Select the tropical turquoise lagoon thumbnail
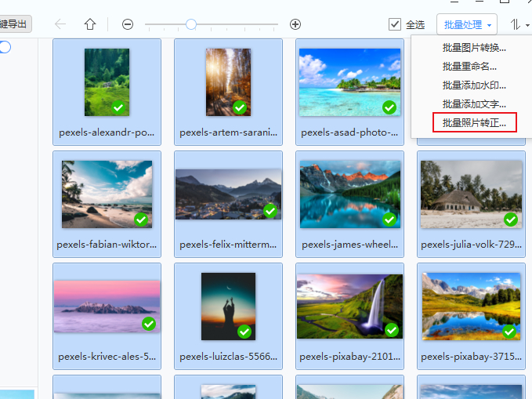The width and height of the screenshot is (532, 399). tap(349, 82)
